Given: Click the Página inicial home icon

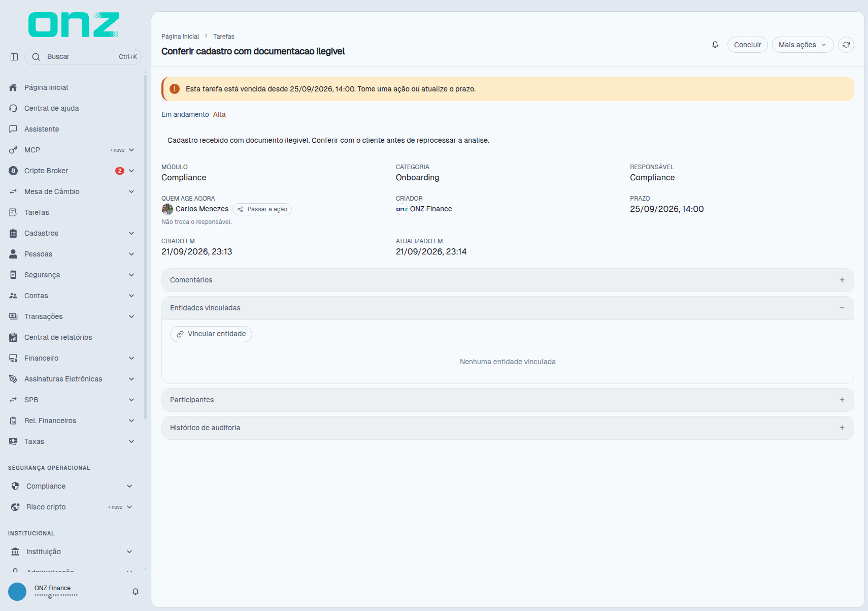Looking at the screenshot, I should point(13,87).
